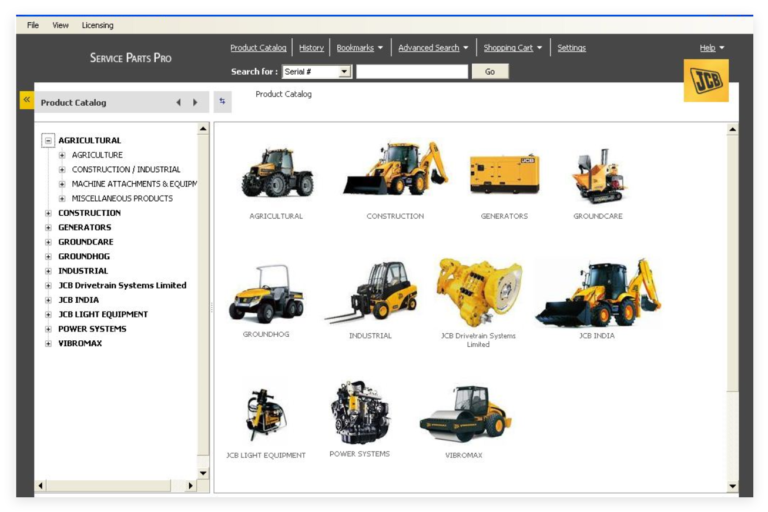Expand the JCB LIGHT EQUIPMENT tree node
The image size is (768, 512).
coord(48,315)
